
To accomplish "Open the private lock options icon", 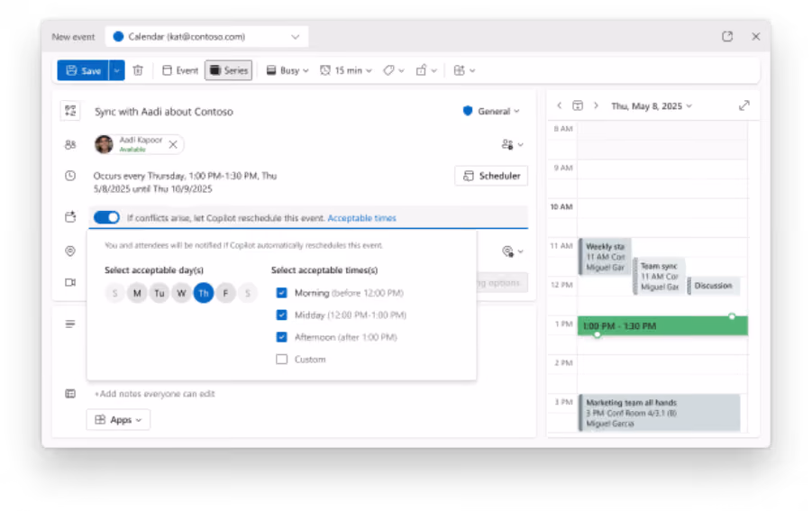I will click(426, 70).
